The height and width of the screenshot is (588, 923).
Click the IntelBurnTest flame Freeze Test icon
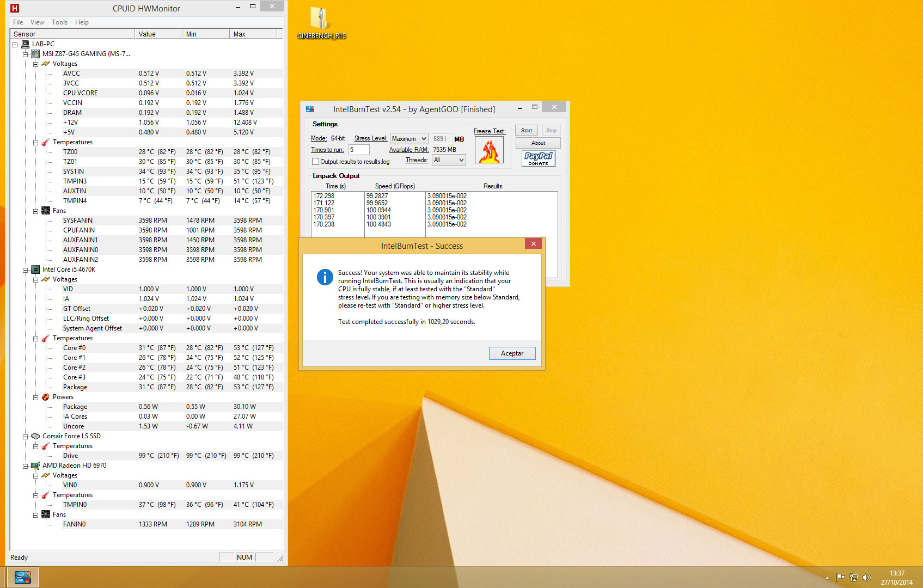point(489,150)
